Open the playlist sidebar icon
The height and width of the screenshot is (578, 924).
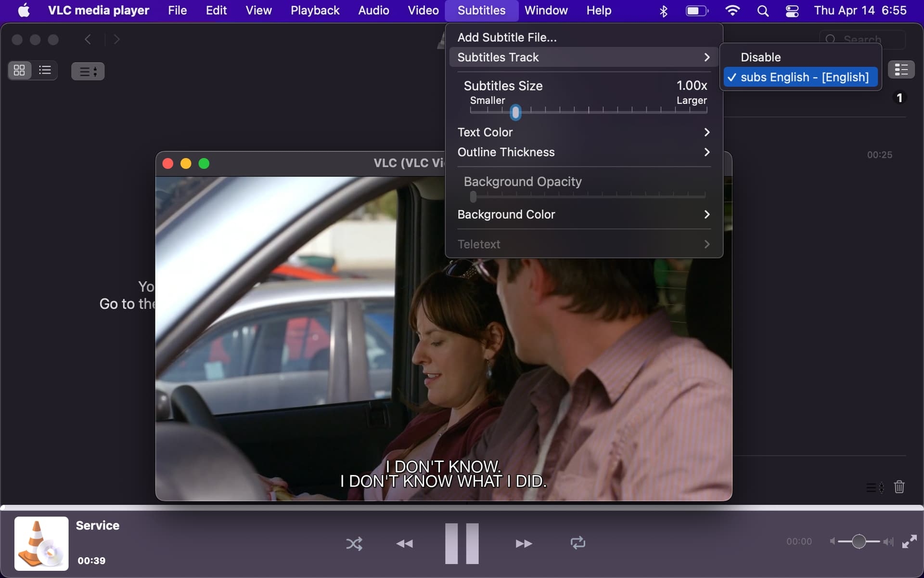[x=901, y=69]
